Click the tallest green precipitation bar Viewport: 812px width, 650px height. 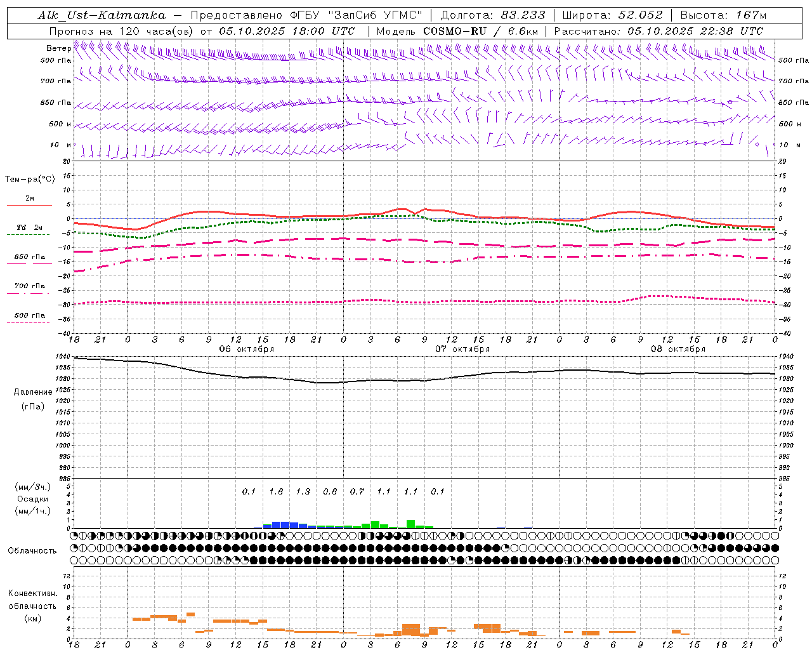(411, 524)
